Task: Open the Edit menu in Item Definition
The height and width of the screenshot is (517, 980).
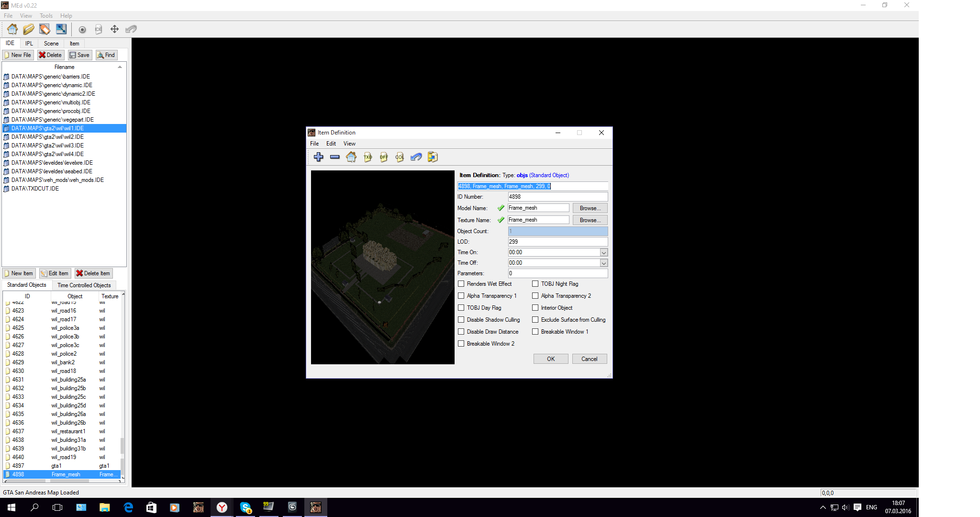Action: [331, 144]
